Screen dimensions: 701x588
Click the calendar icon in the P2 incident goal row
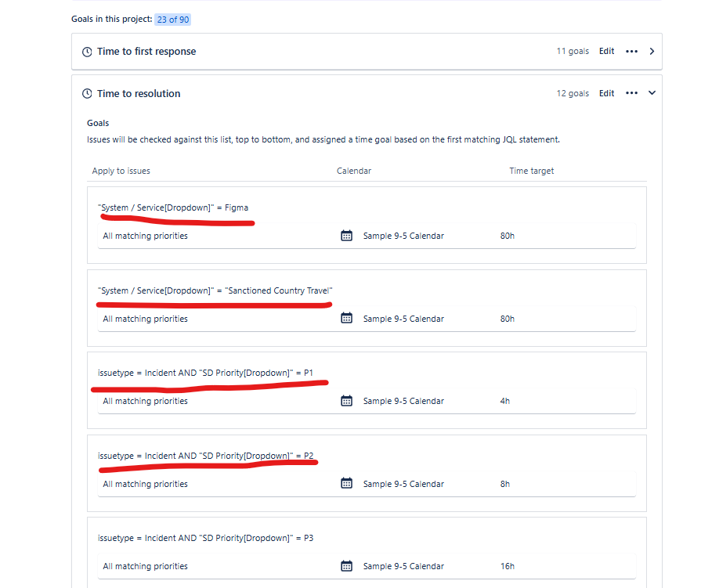[346, 483]
